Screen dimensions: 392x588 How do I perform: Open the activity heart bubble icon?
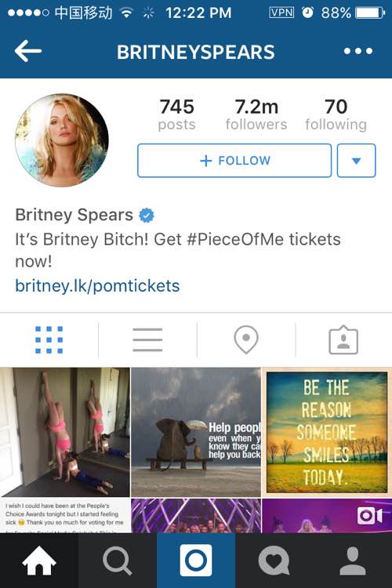pyautogui.click(x=274, y=561)
